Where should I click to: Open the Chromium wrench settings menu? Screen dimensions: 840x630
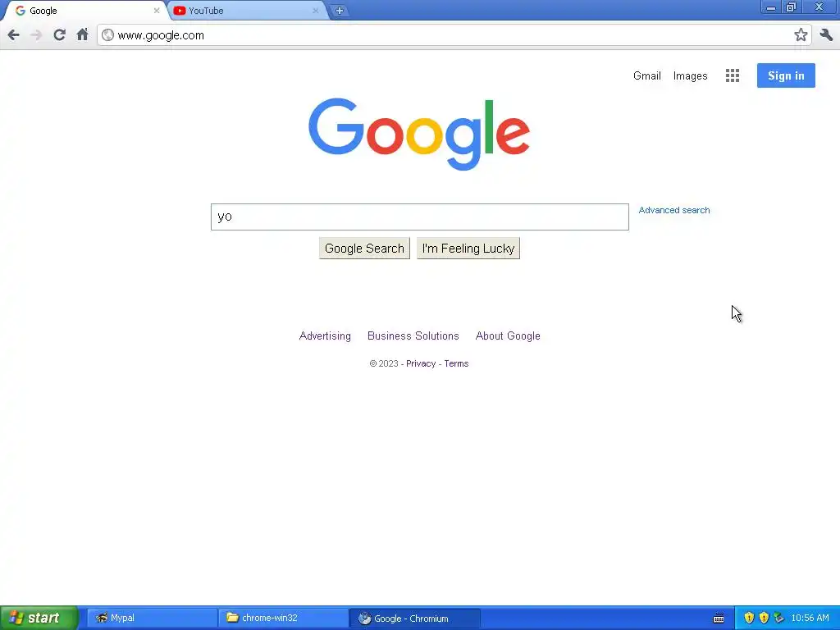826,35
